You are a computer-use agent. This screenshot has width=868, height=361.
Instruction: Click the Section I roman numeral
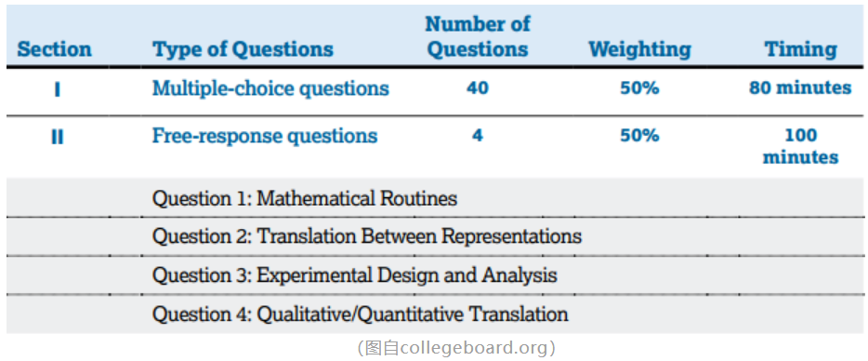coord(57,88)
